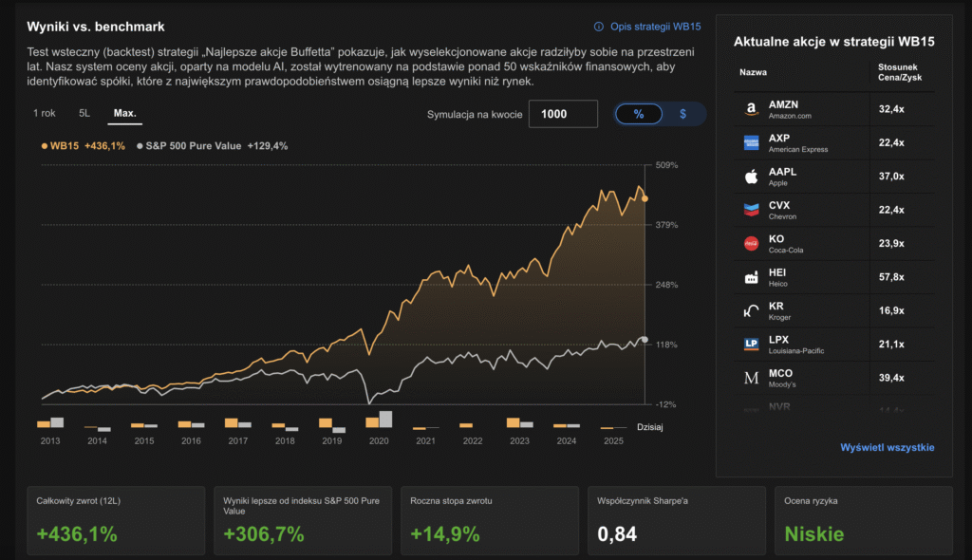Select the Apple logo next to AAPL
The image size is (972, 560).
750,176
